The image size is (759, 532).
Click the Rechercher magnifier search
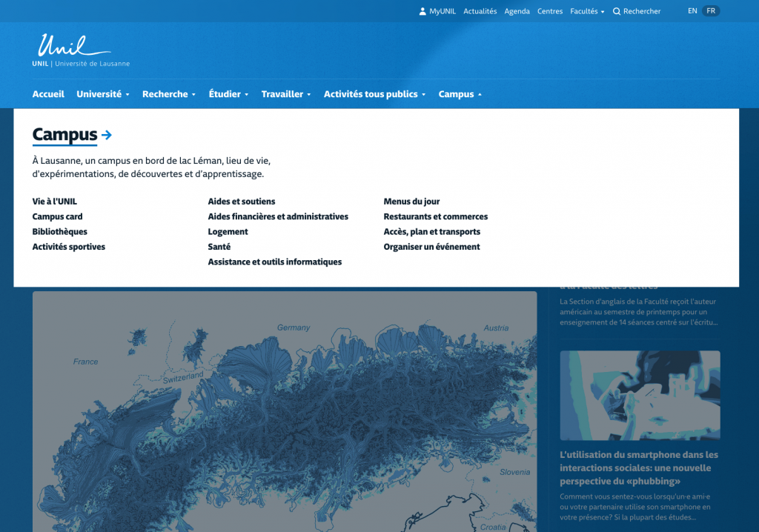click(637, 11)
